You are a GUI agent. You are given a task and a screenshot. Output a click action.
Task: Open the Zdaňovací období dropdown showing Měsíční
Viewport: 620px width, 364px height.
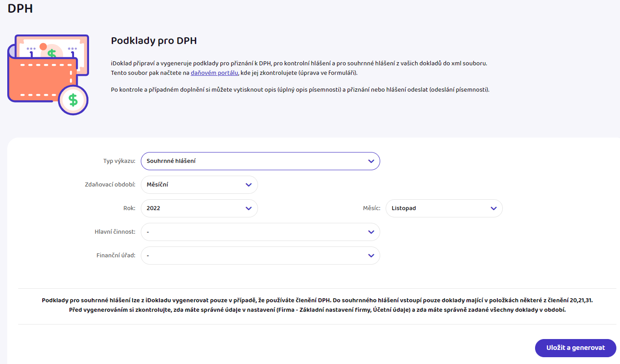point(199,185)
